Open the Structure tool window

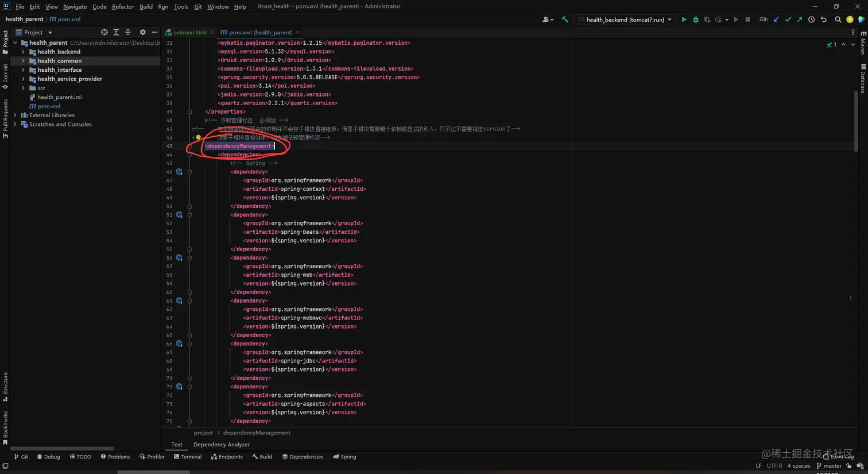pos(5,387)
